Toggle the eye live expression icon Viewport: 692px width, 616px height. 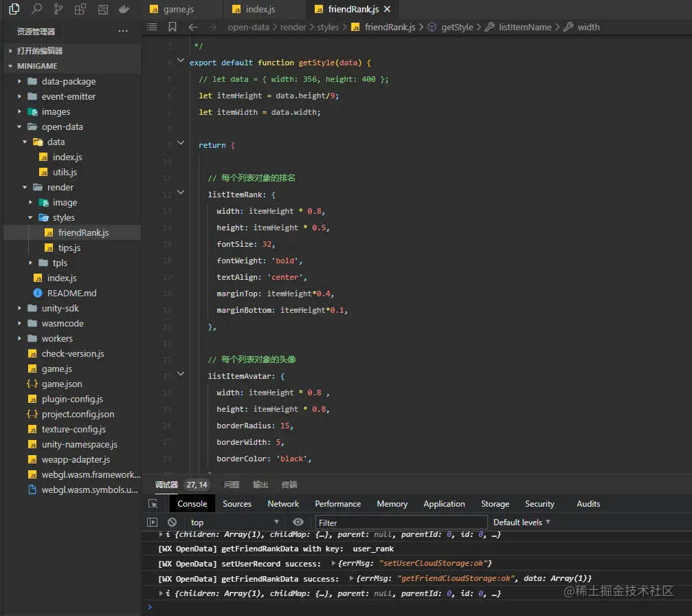point(298,522)
